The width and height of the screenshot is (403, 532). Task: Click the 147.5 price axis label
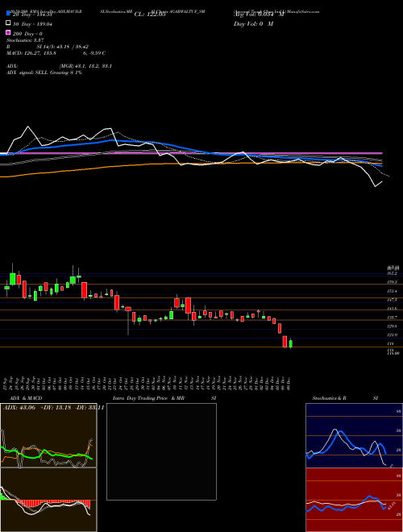pos(393,300)
